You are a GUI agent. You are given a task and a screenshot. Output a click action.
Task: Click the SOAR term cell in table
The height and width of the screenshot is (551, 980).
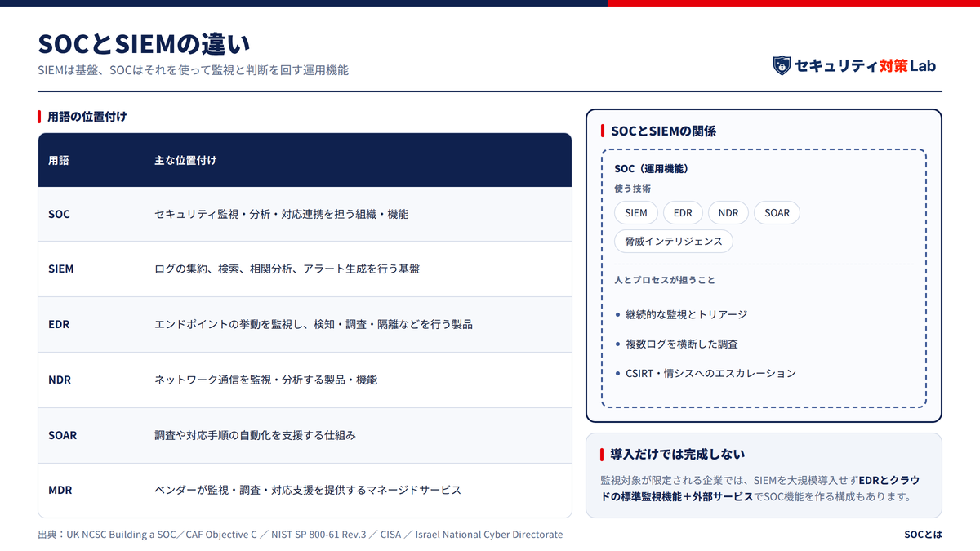pos(63,435)
